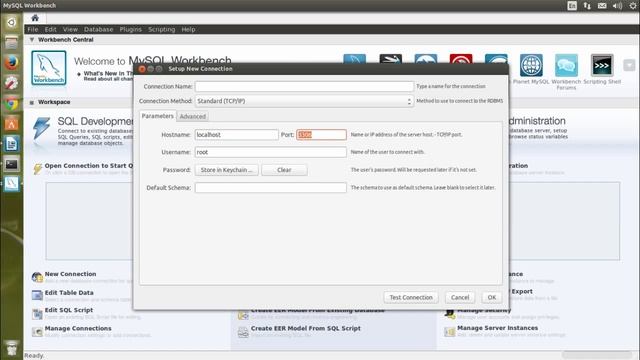Click the Manage Connections link
Screen dimensions: 640x360
(78, 328)
